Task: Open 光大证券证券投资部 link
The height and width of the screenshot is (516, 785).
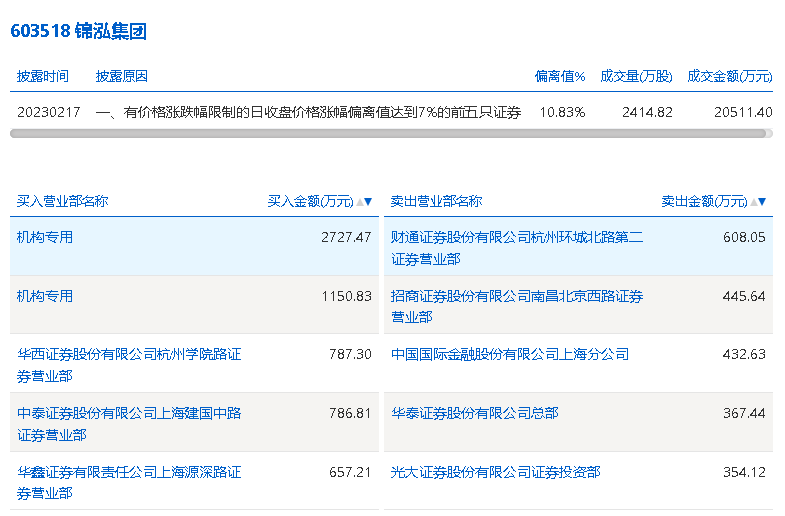Action: tap(495, 472)
